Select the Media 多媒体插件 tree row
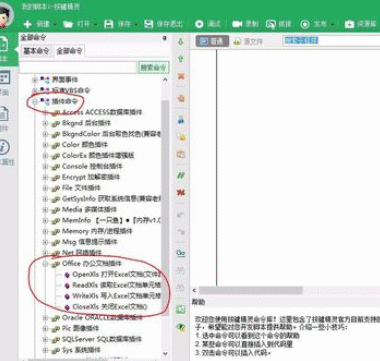Image resolution: width=380 pixels, height=361 pixels. [x=84, y=209]
